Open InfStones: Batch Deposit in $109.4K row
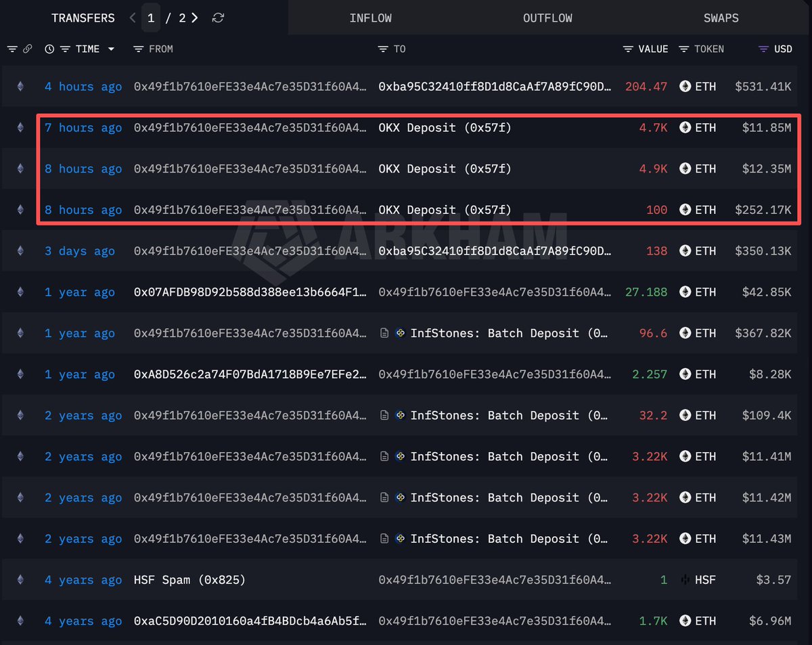 point(509,416)
